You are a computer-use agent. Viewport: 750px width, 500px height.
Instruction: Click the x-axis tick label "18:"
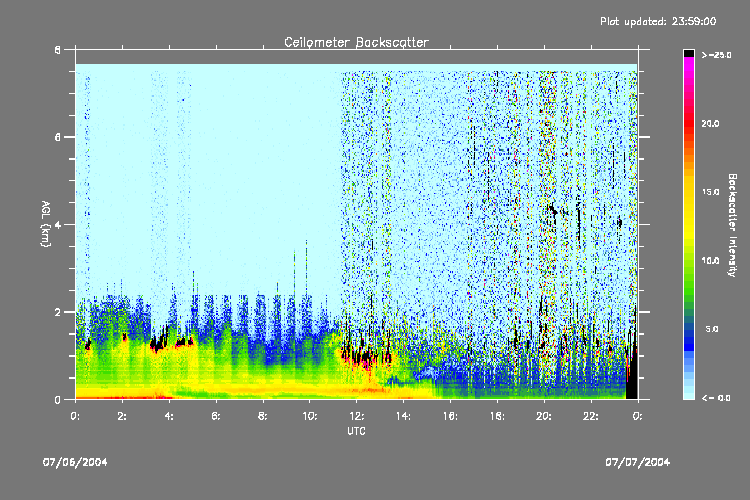(x=497, y=416)
